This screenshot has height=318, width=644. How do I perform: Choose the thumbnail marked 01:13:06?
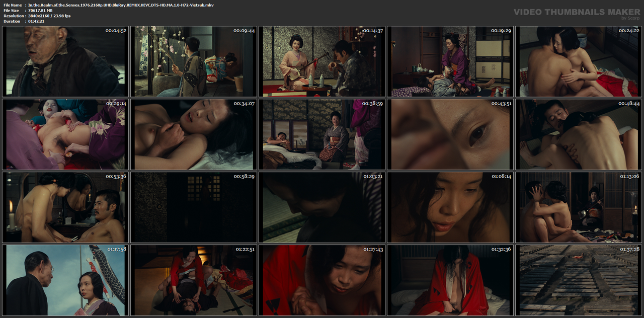(x=578, y=207)
